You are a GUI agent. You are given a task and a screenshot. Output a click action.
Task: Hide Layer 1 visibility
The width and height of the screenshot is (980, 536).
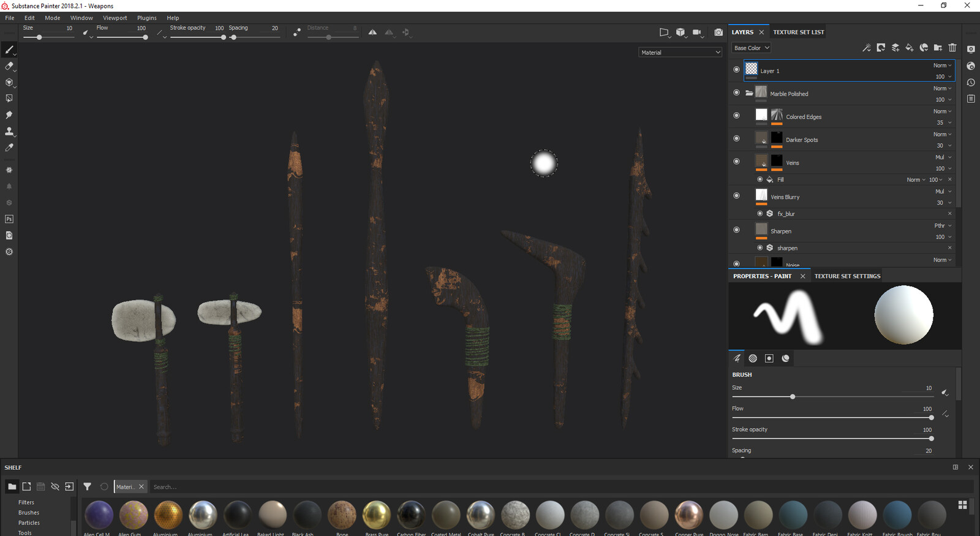[736, 70]
